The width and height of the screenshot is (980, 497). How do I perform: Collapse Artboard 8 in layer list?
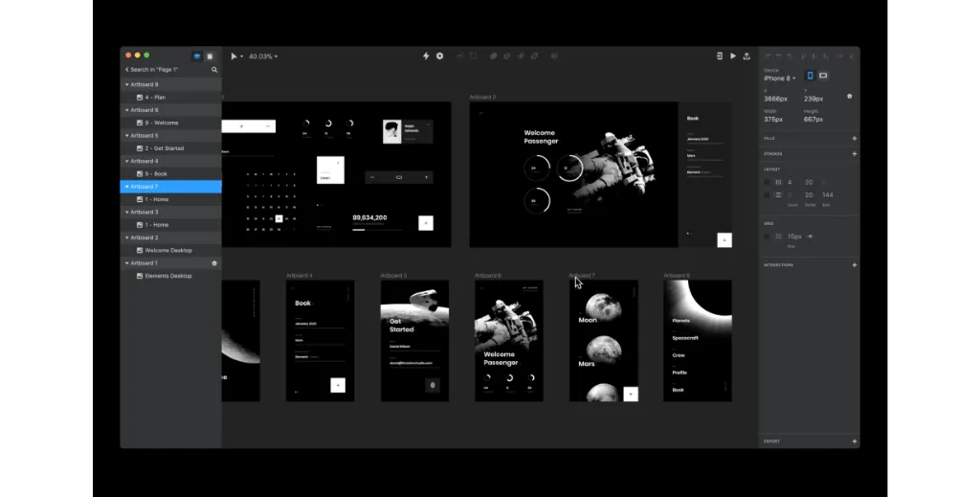coord(127,84)
